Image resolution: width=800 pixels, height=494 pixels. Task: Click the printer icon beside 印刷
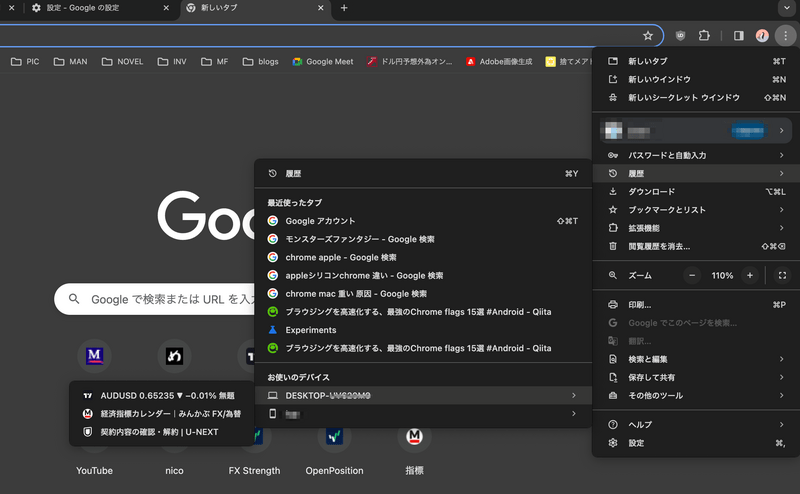pyautogui.click(x=613, y=305)
